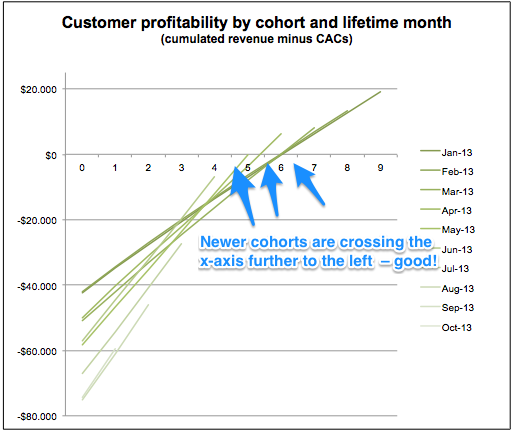Click the leftmost blue arrow

242,195
